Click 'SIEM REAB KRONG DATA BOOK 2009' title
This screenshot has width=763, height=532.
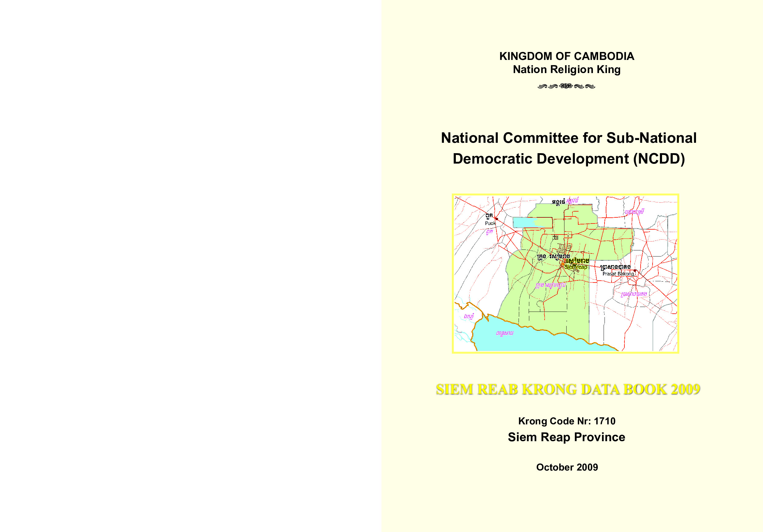click(568, 389)
